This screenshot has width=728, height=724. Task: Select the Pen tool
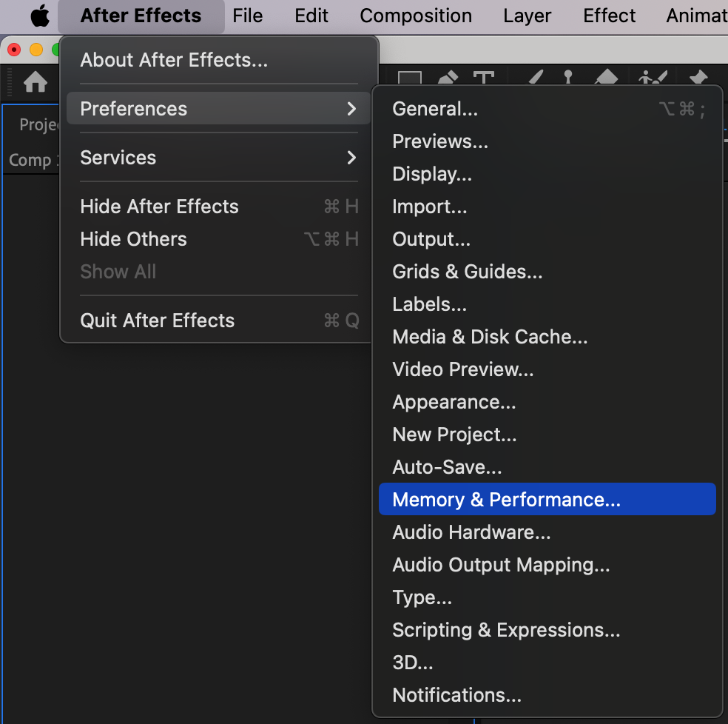click(x=448, y=78)
